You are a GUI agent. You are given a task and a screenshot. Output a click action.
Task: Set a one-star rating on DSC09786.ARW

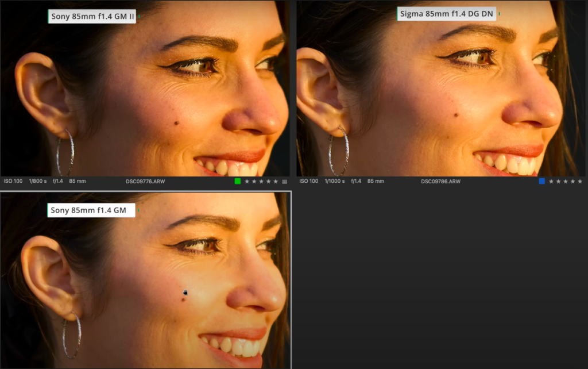pyautogui.click(x=551, y=181)
